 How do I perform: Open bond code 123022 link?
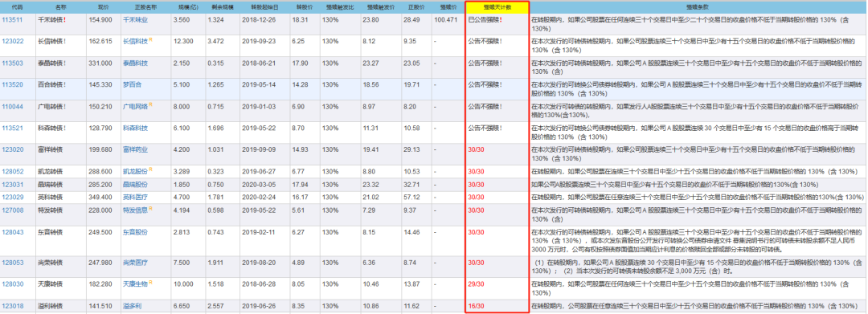[12, 41]
